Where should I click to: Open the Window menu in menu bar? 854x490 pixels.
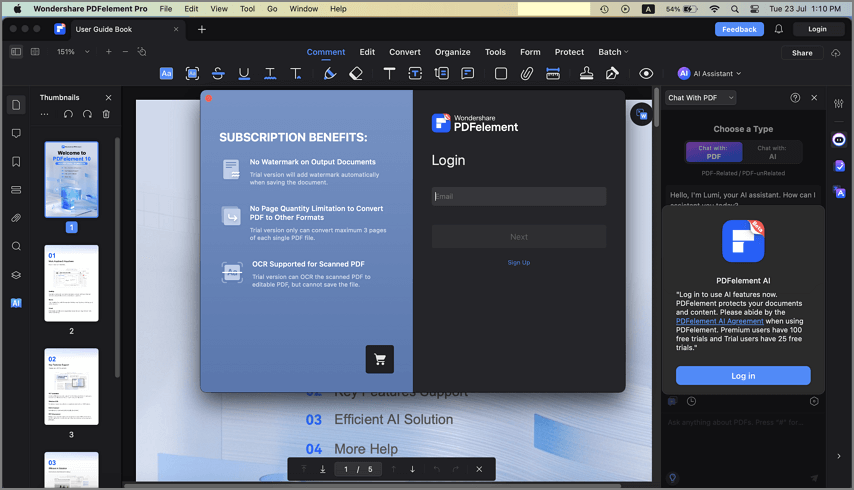pos(303,9)
